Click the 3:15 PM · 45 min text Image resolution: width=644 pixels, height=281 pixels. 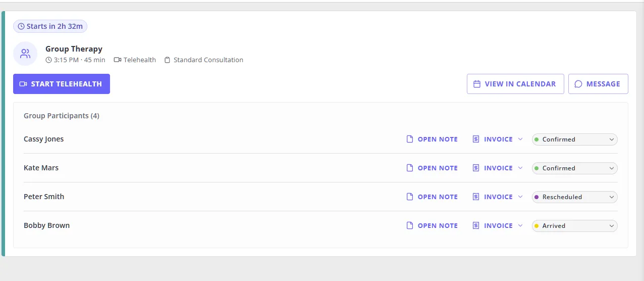point(80,60)
